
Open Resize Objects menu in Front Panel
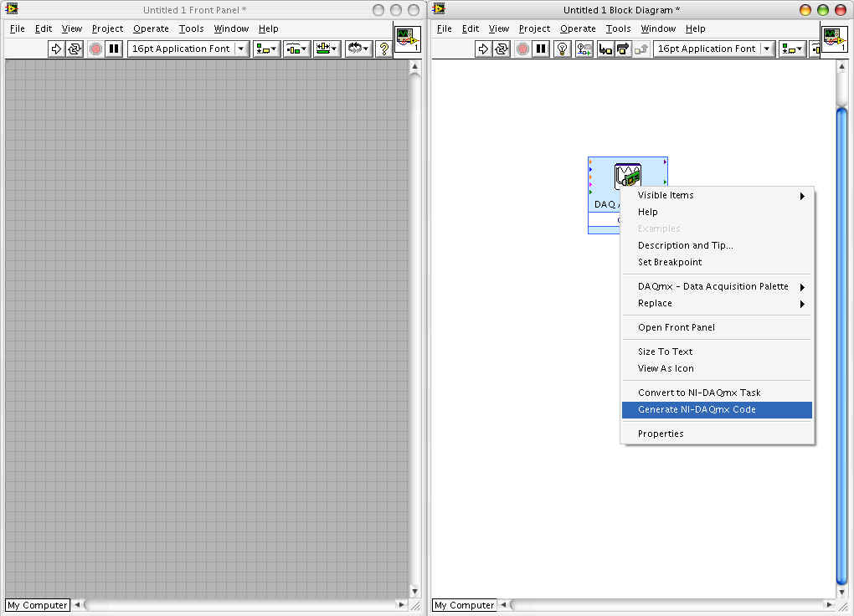(327, 49)
